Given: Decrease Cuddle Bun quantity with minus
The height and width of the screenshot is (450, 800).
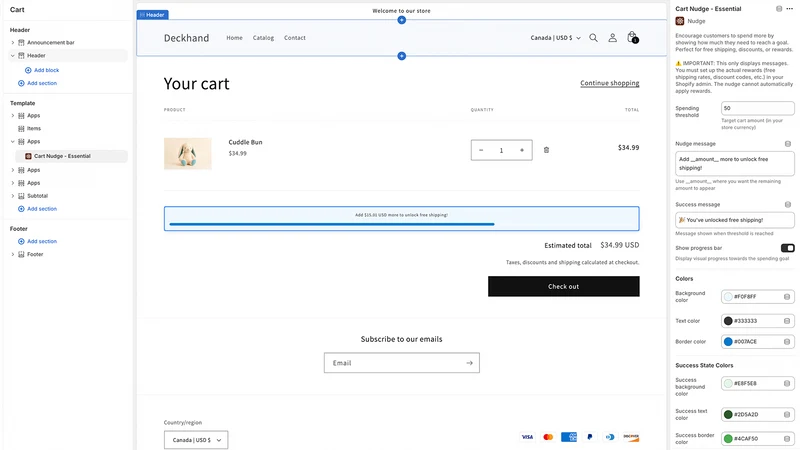Looking at the screenshot, I should click(x=481, y=150).
